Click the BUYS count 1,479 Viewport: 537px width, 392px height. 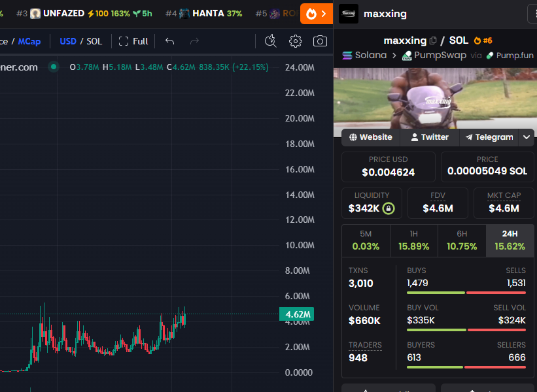click(x=417, y=284)
